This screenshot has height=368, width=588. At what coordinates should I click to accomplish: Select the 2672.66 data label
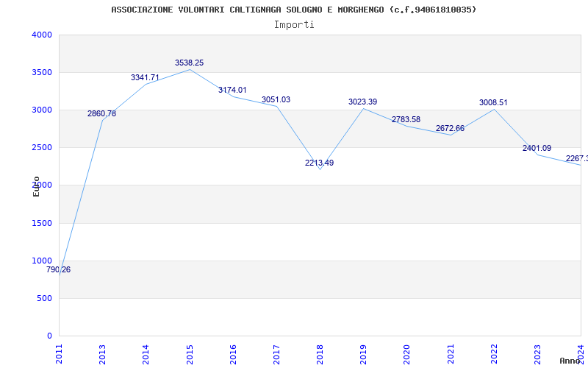pyautogui.click(x=450, y=128)
